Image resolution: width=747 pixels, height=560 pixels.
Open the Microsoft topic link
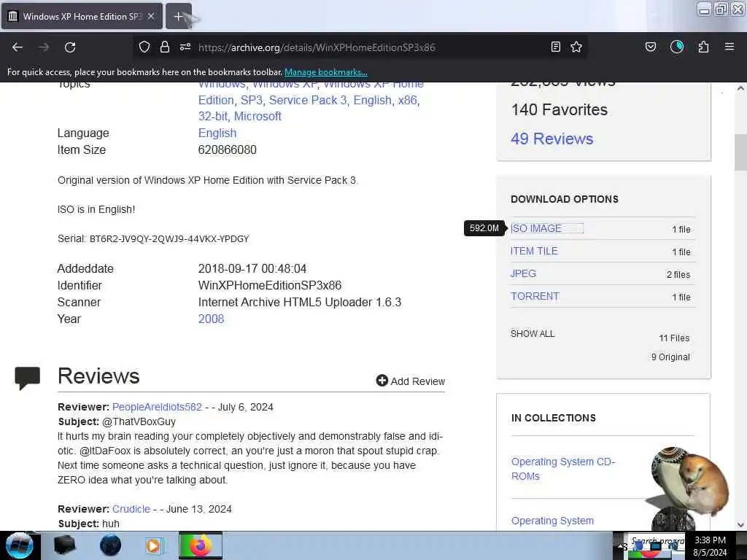pyautogui.click(x=258, y=116)
